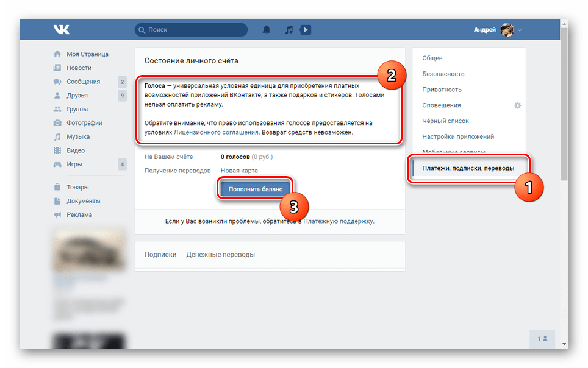
Task: Click the gear icon next to Оповещения
Action: click(x=517, y=105)
